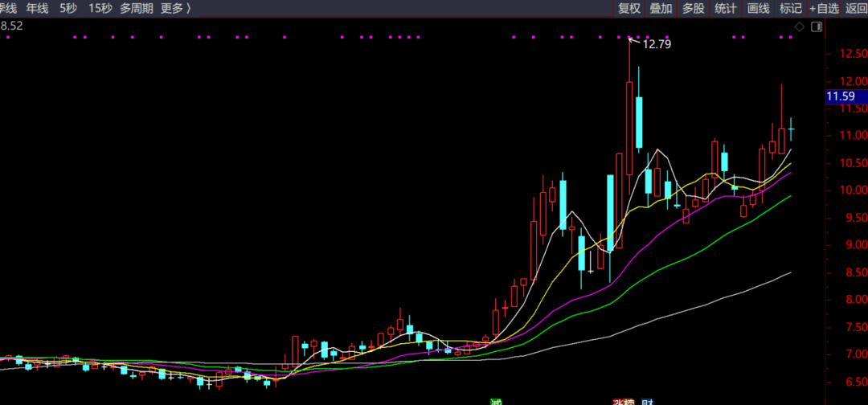Click the 标记 mark button

click(x=791, y=8)
